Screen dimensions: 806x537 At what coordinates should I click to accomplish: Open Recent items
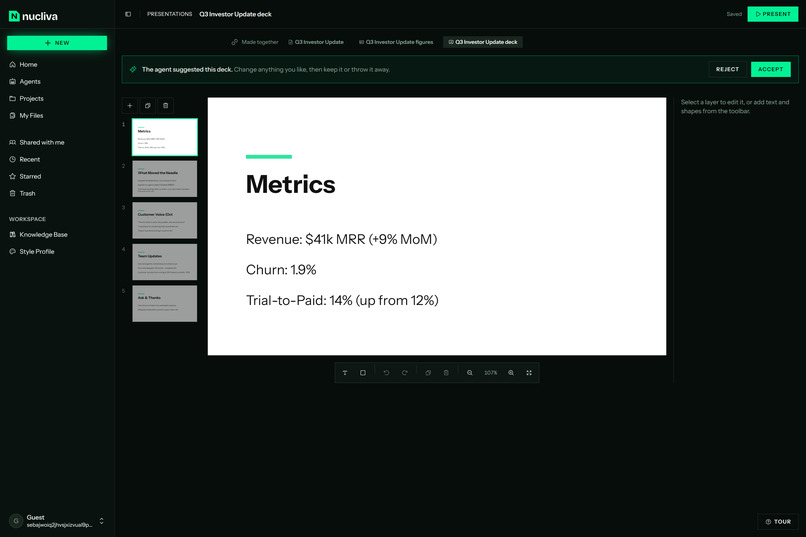tap(57, 159)
